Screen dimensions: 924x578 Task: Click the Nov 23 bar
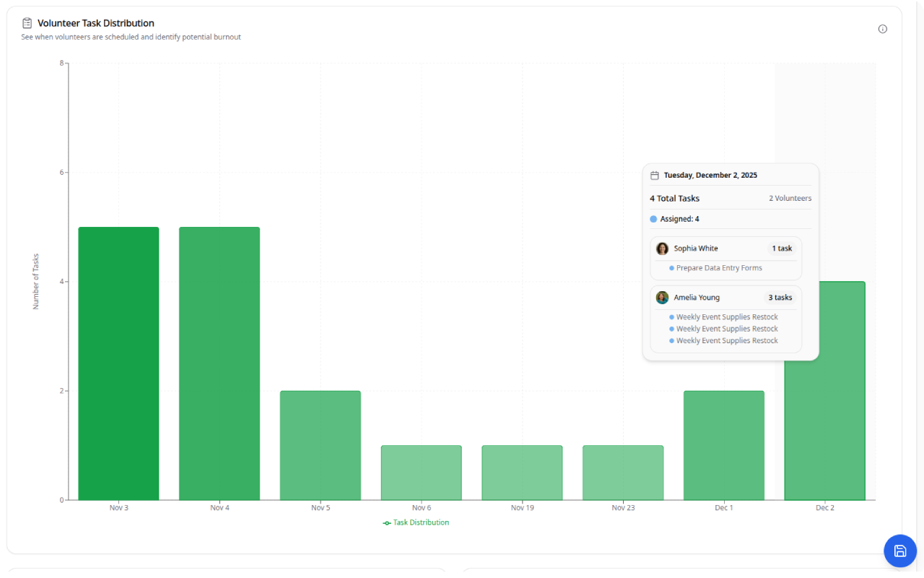(x=623, y=473)
